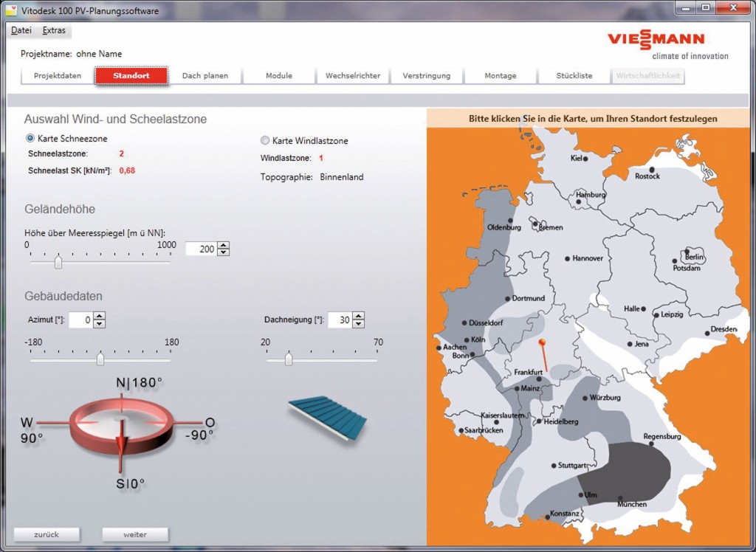
Task: Click the Berlin city marker on the map
Action: coord(687,252)
